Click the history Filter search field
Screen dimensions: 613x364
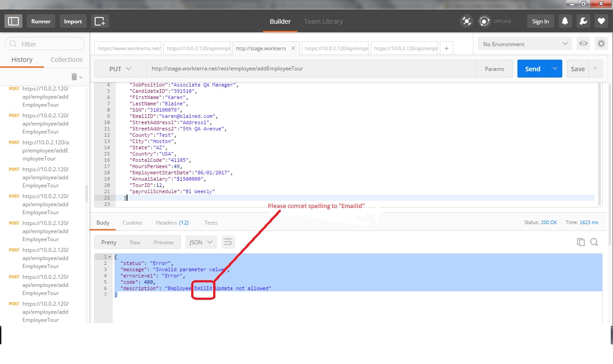45,44
